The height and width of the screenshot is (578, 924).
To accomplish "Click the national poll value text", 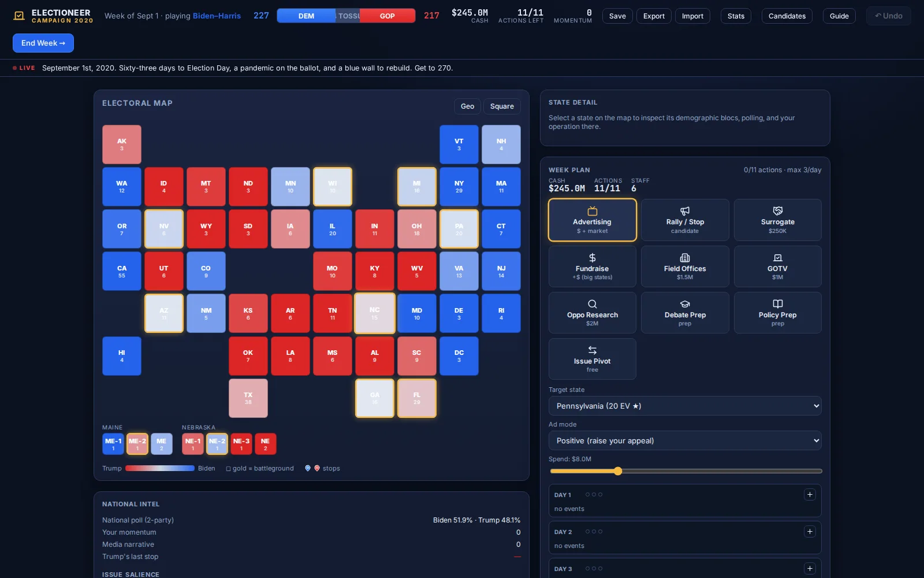I will (x=476, y=520).
